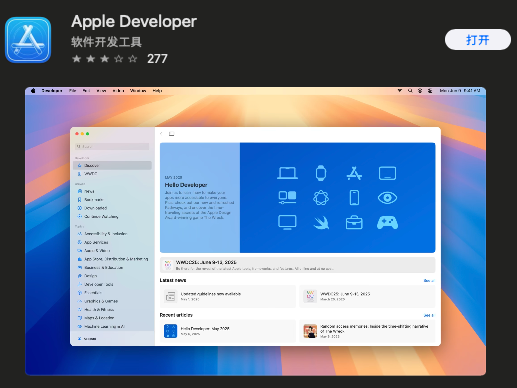517x388 pixels.
Task: Open Developer menu in preview menu bar
Action: click(x=52, y=91)
